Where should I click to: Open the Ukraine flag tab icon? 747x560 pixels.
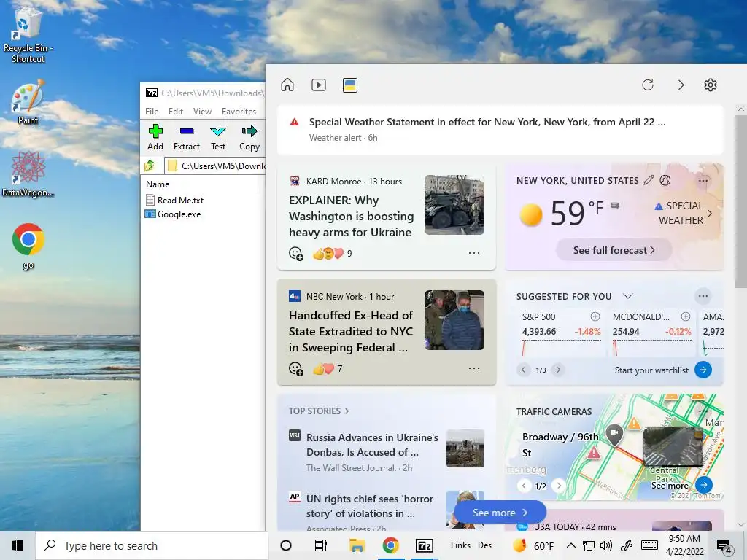pos(350,85)
